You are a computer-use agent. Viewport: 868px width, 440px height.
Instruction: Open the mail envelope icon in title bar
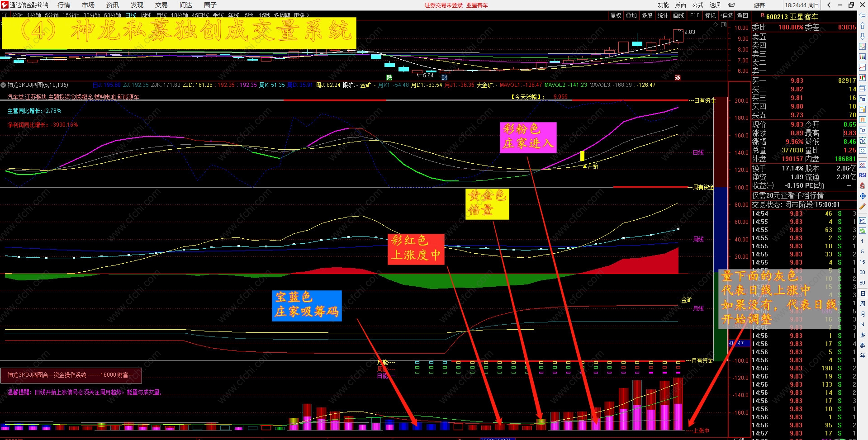[731, 5]
